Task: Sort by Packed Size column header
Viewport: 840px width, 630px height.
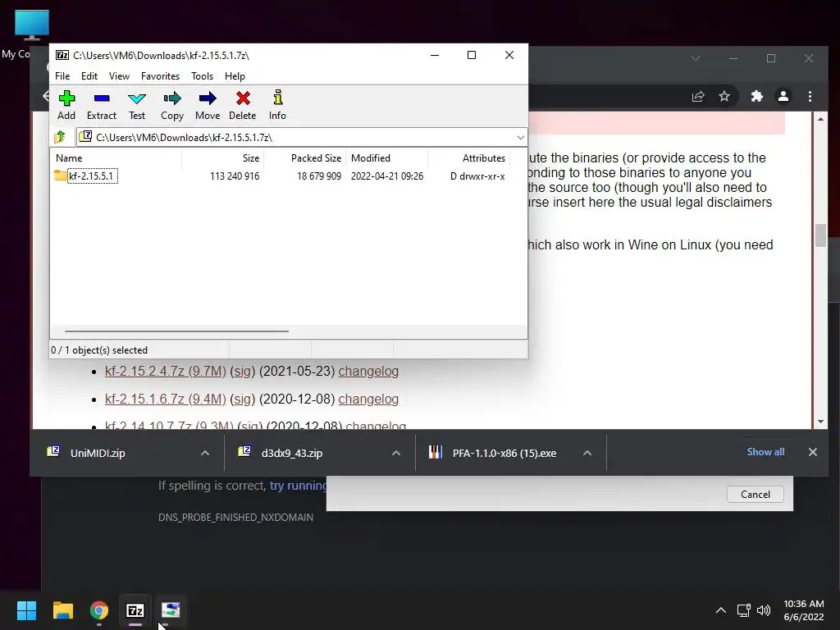Action: click(x=305, y=158)
